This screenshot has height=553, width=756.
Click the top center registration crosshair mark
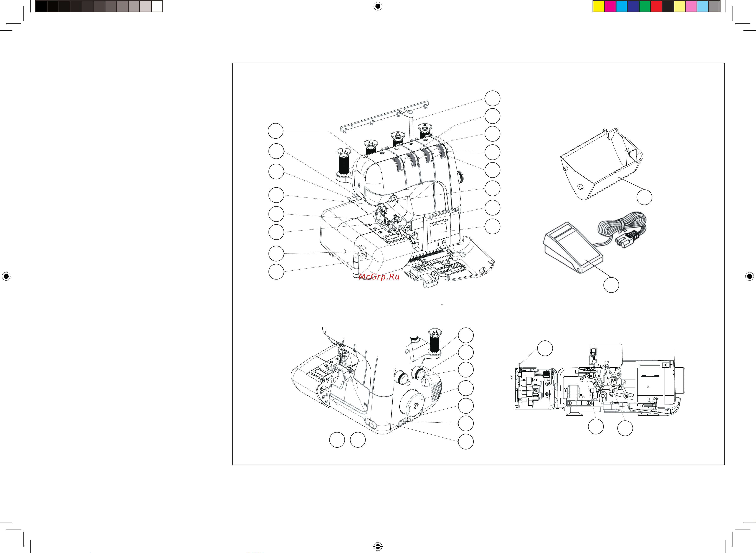coord(378,6)
